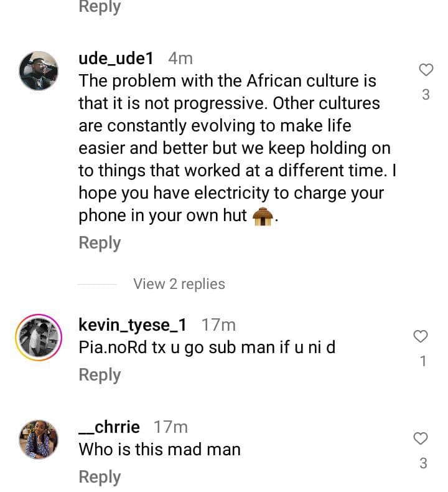The image size is (448, 492).
Task: Select the "Who is this mad man" text
Action: tap(159, 450)
